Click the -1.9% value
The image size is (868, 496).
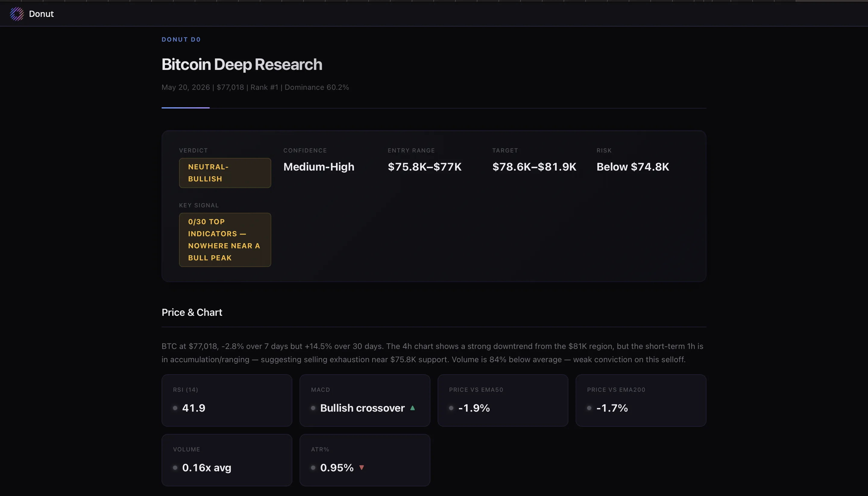click(474, 408)
